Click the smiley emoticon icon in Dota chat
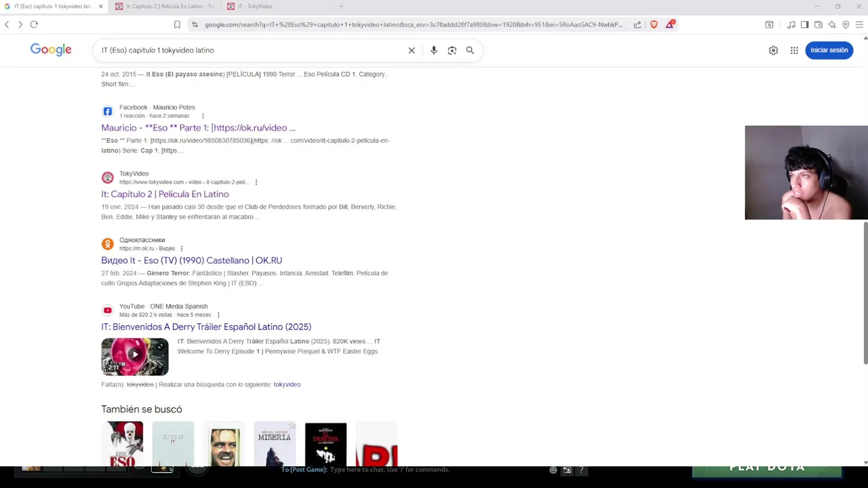Image resolution: width=868 pixels, height=488 pixels. click(553, 470)
